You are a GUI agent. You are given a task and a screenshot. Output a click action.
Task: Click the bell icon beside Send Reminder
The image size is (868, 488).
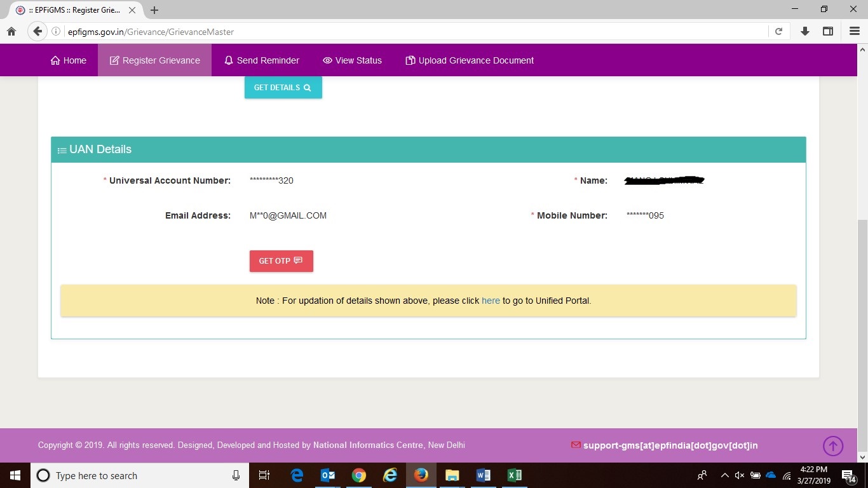pyautogui.click(x=229, y=60)
